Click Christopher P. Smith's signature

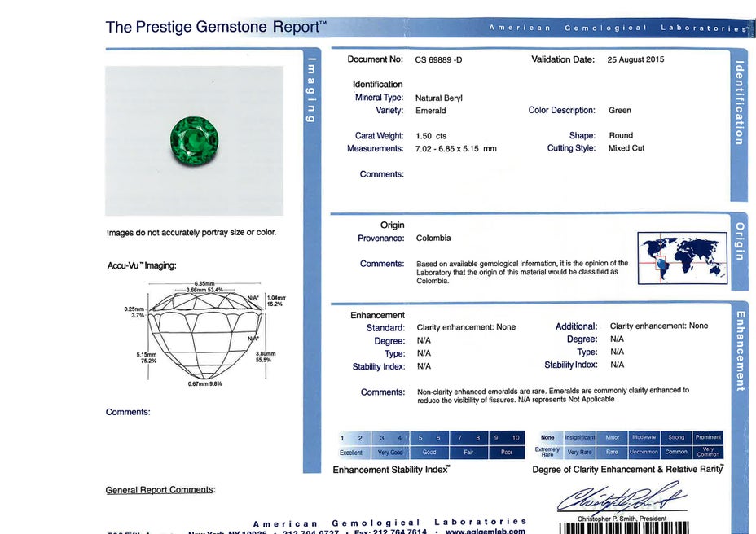click(621, 497)
